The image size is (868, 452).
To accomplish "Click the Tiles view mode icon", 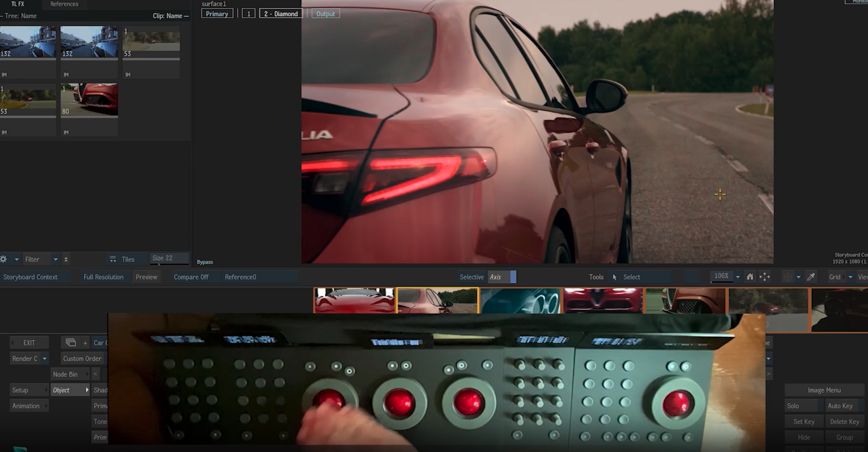I will tap(113, 259).
